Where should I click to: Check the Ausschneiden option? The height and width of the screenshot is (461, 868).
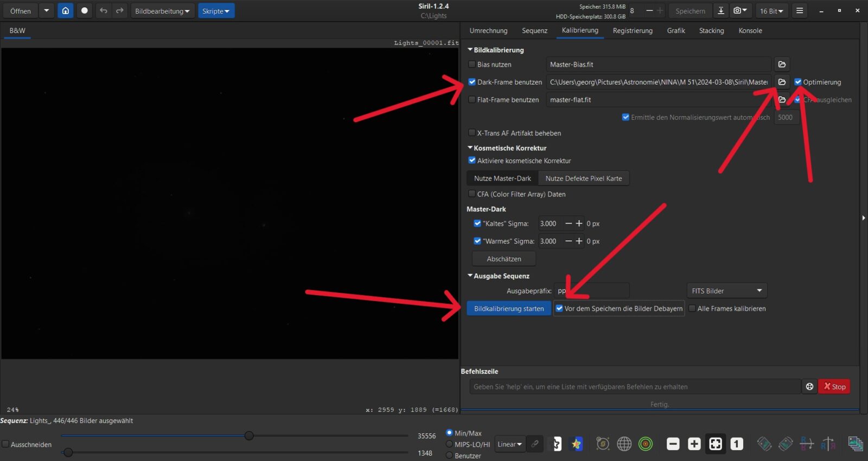coord(5,444)
